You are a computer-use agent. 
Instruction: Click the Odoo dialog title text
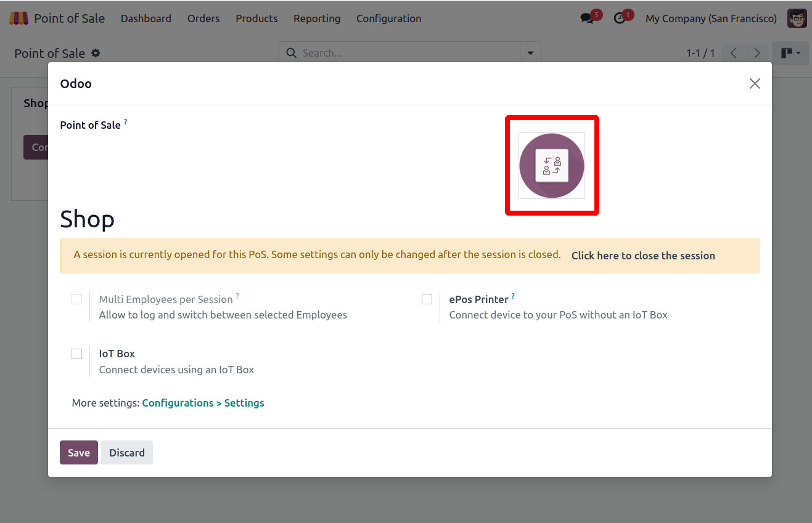coord(76,84)
